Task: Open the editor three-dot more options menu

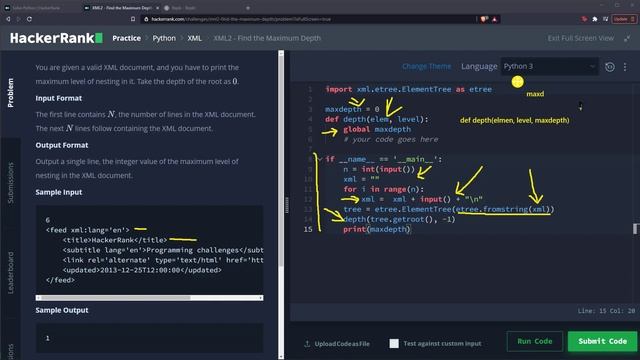Action: tap(625, 67)
